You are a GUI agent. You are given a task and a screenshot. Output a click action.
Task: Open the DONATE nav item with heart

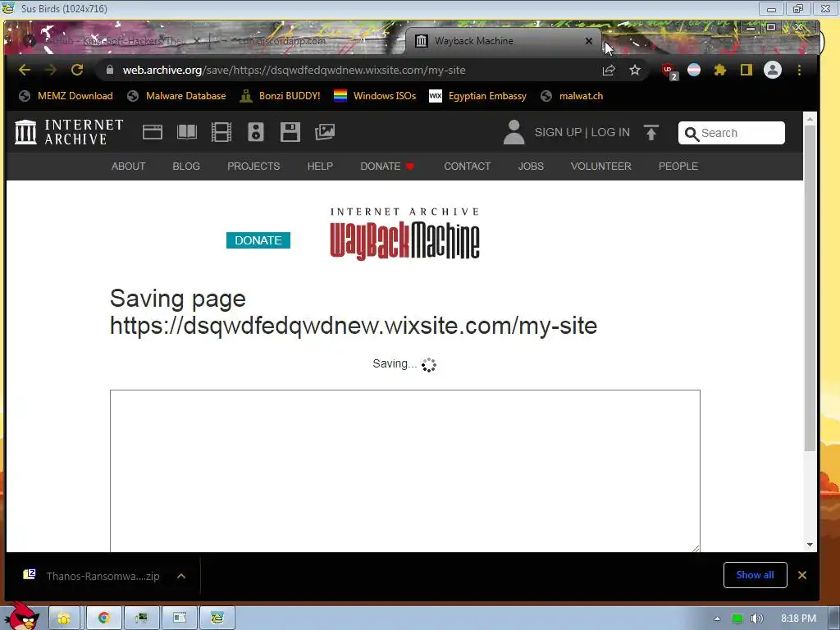click(x=387, y=166)
